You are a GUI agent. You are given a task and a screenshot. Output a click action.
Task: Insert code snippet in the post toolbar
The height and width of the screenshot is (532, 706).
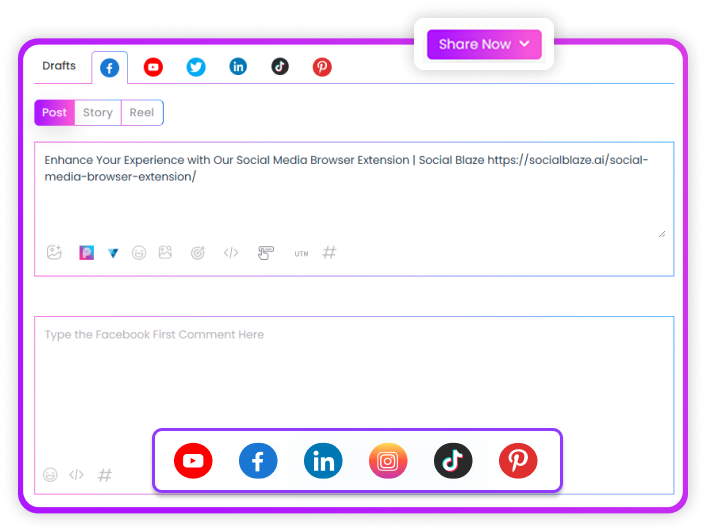pos(231,253)
